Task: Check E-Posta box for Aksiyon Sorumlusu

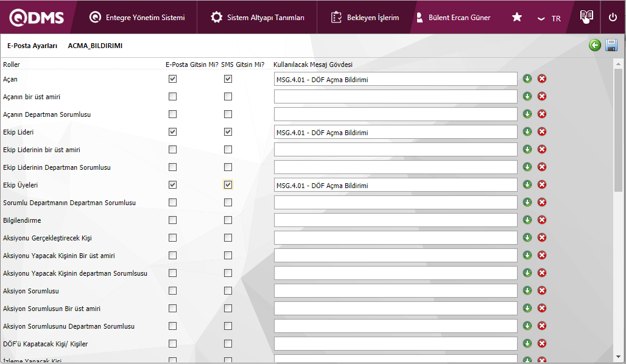Action: point(173,291)
